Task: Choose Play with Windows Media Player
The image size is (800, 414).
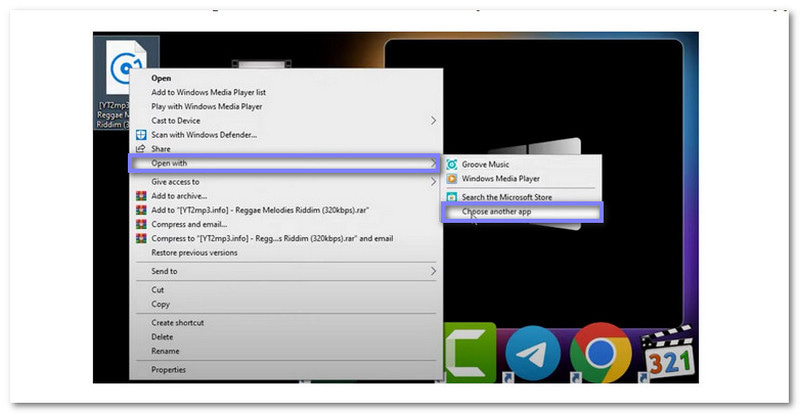Action: coord(207,107)
